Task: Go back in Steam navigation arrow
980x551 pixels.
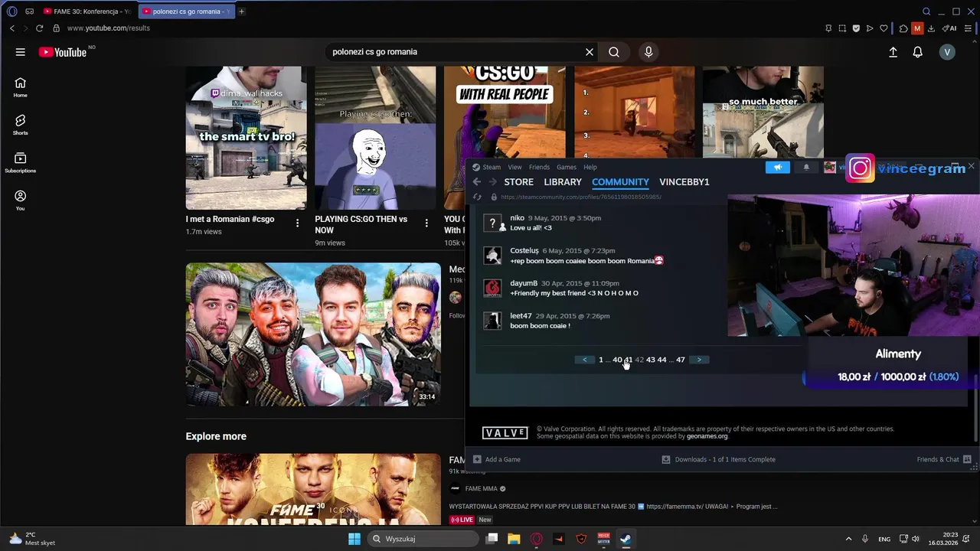Action: (476, 182)
